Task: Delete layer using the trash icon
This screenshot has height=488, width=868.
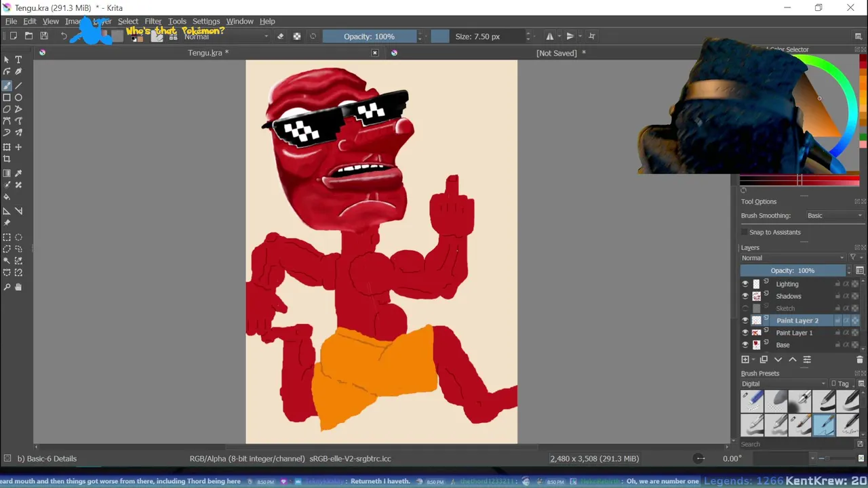Action: [x=860, y=360]
